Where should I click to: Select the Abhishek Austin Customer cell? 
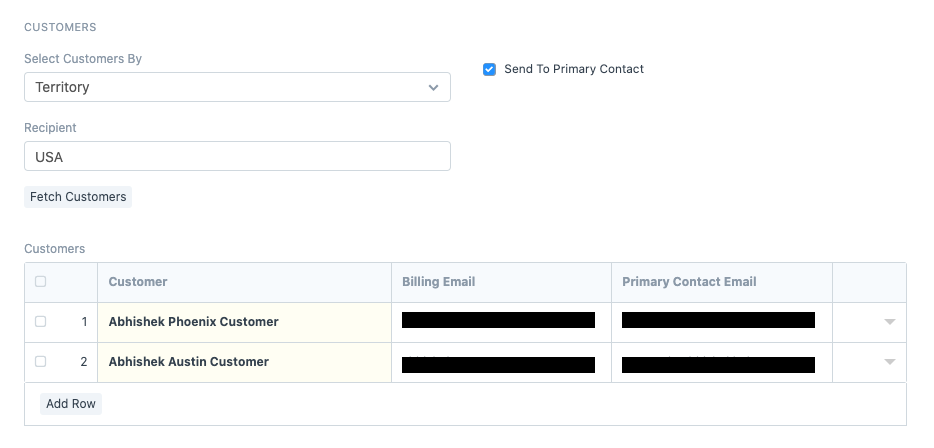tap(243, 362)
